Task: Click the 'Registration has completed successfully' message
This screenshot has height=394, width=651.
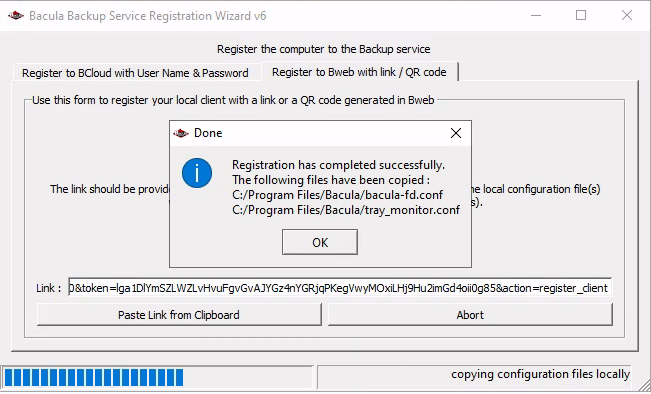Action: click(338, 165)
